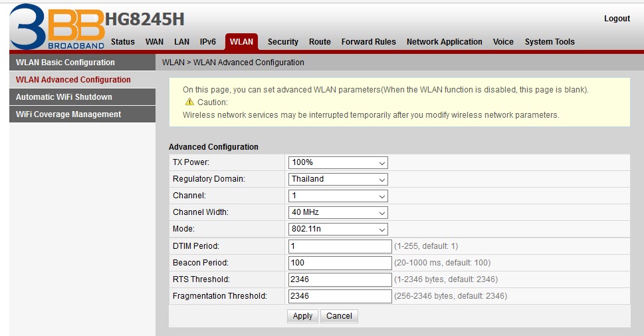Open WLAN Basic Configuration in sidebar
644x336 pixels.
click(65, 63)
